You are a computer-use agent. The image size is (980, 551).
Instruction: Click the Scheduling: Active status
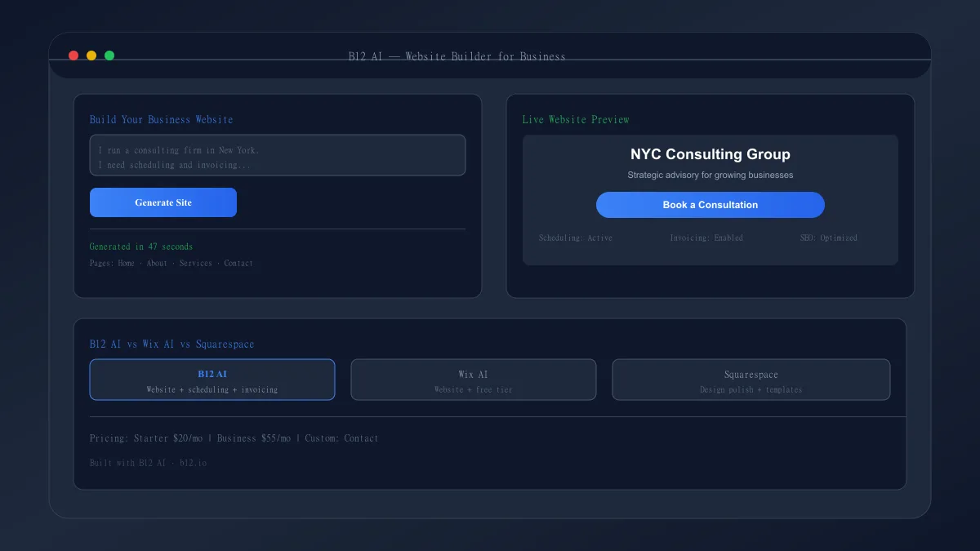pyautogui.click(x=576, y=238)
